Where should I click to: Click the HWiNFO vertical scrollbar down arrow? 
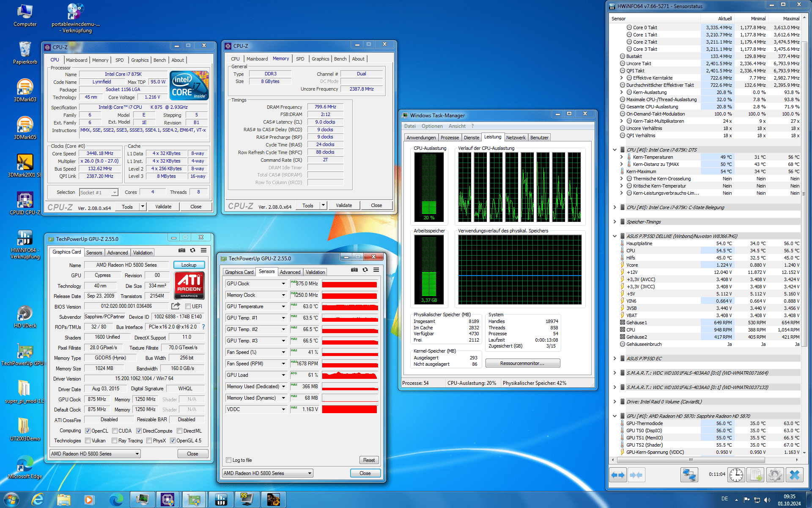804,452
